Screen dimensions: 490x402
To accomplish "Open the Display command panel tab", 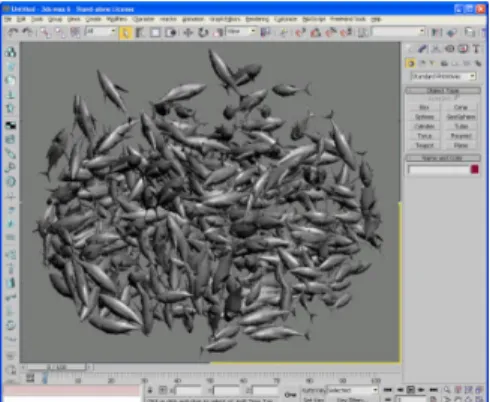I will click(x=463, y=49).
